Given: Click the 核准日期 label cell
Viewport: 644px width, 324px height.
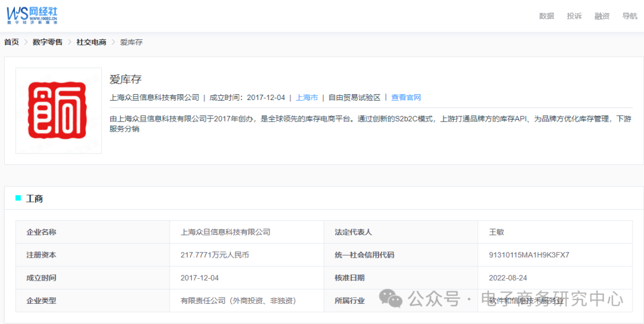Looking at the screenshot, I should [x=401, y=278].
